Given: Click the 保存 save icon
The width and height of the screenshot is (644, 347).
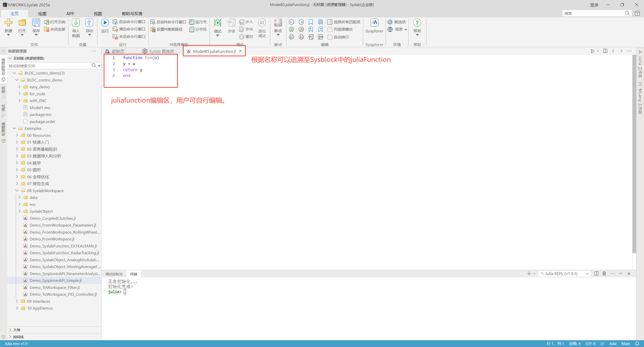Looking at the screenshot, I should 36,23.
